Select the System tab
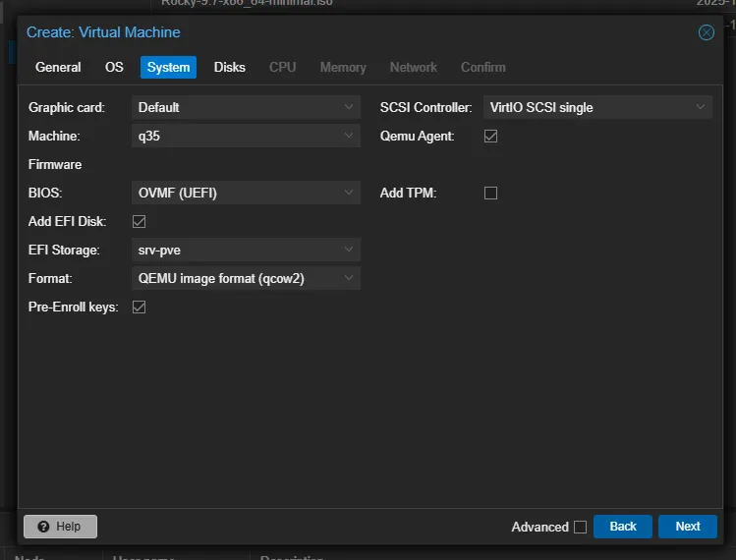The image size is (736, 560). tap(168, 67)
